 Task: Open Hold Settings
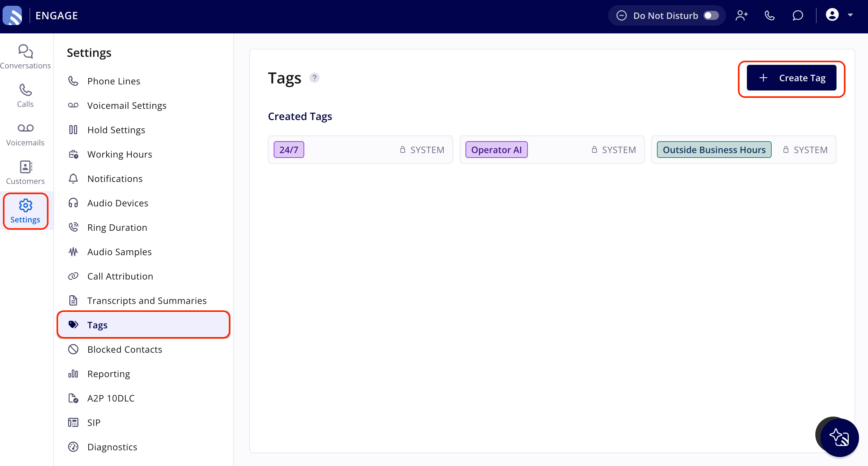coord(143,130)
